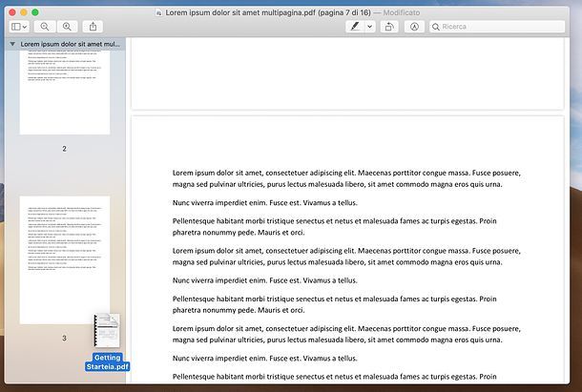
Task: Click the Getting Started.pdf file label
Action: pos(107,362)
